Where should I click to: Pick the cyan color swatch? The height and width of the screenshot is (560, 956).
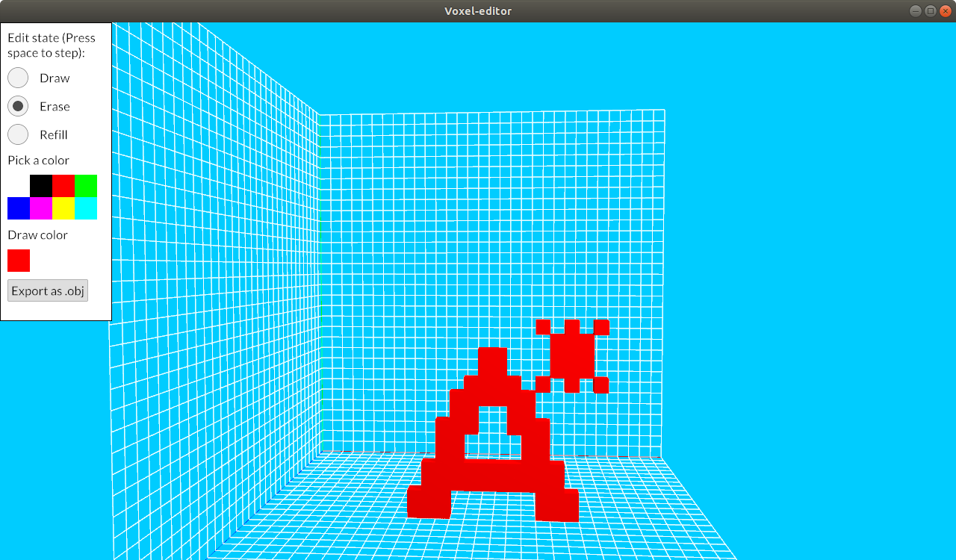pyautogui.click(x=86, y=208)
